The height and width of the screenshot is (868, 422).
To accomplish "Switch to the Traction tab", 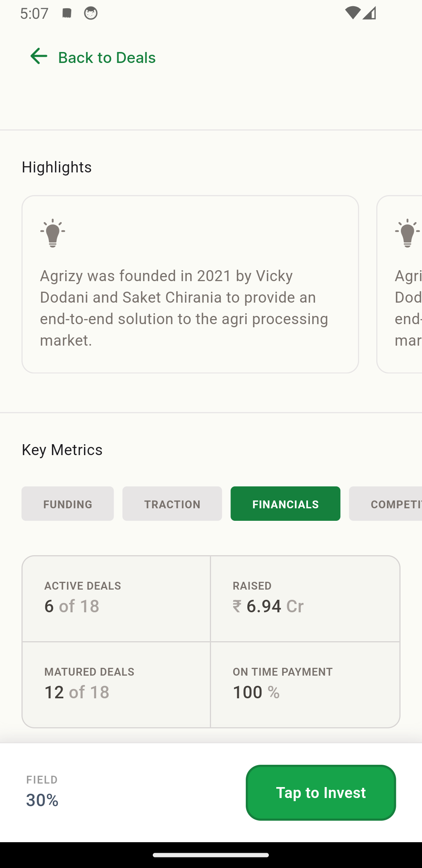I will (x=172, y=504).
